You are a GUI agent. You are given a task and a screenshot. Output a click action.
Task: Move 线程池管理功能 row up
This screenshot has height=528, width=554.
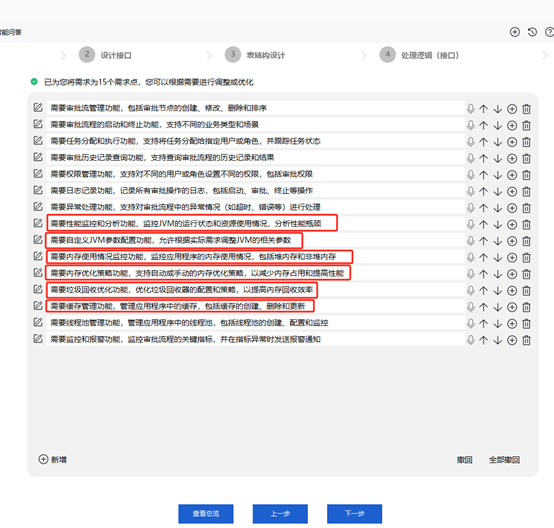483,323
